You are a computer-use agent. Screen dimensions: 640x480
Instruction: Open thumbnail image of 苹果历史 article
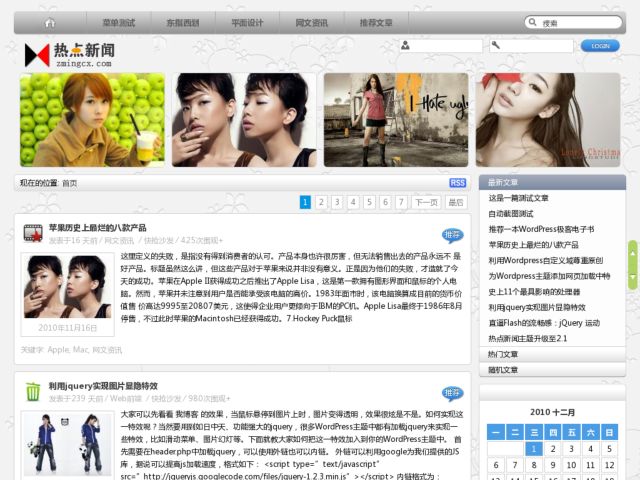(67, 287)
